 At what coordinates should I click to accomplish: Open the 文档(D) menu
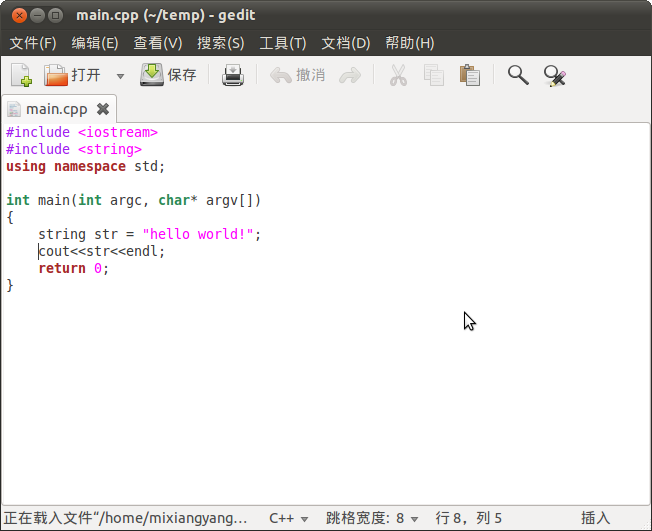(346, 43)
